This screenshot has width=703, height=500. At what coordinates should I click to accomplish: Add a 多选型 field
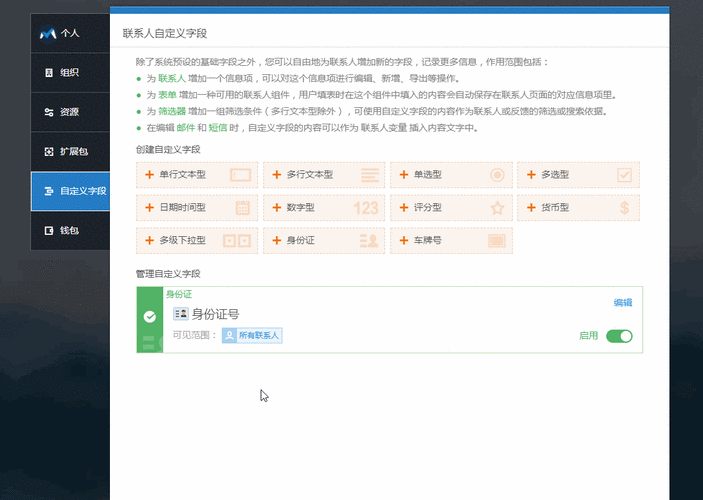578,175
